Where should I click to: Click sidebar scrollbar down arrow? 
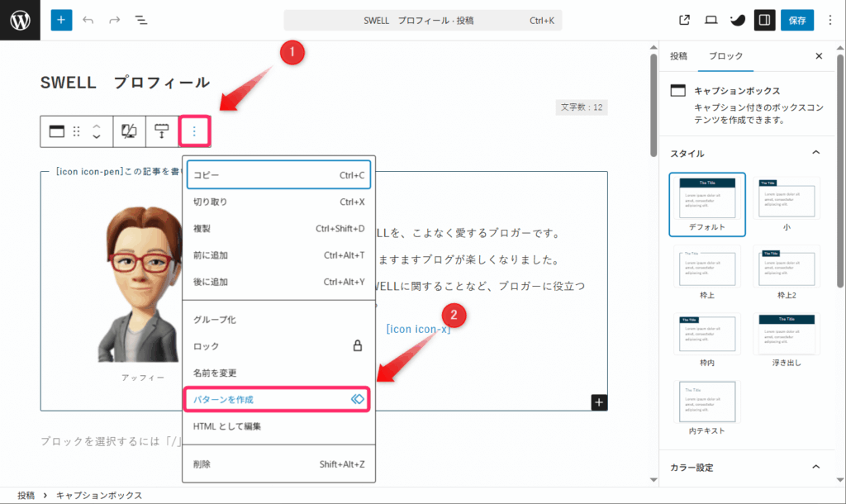[840, 480]
